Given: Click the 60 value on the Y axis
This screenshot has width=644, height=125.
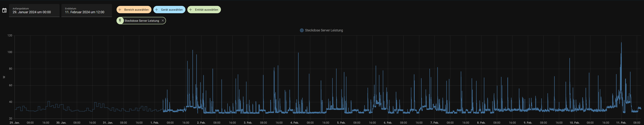Looking at the screenshot, I should [x=10, y=85].
